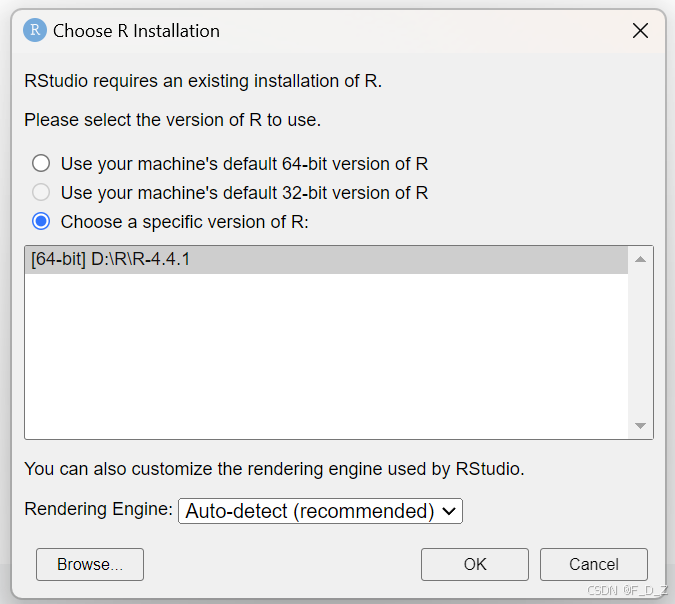Click the version list scrollbar track
Image resolution: width=675 pixels, height=604 pixels.
[640, 342]
